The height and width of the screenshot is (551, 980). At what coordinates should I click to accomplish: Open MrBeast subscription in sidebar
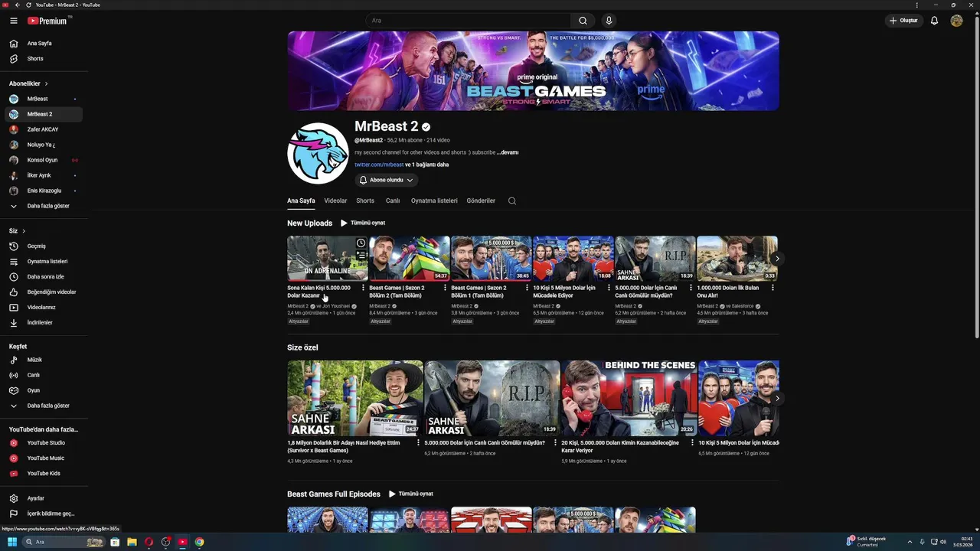44,99
